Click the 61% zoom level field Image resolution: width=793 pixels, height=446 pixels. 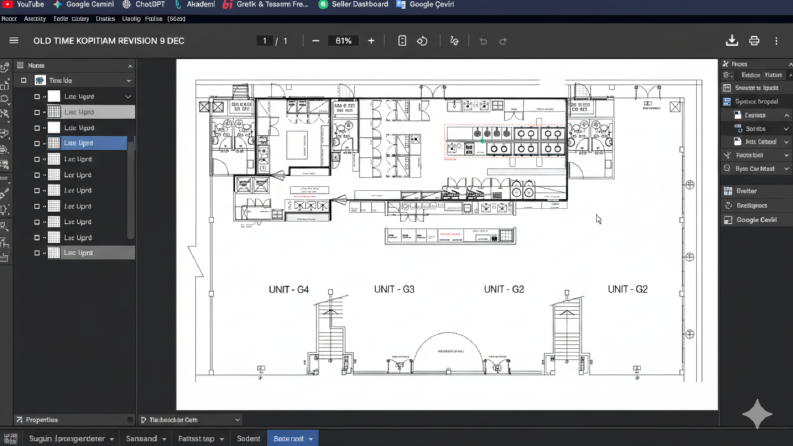click(x=343, y=41)
